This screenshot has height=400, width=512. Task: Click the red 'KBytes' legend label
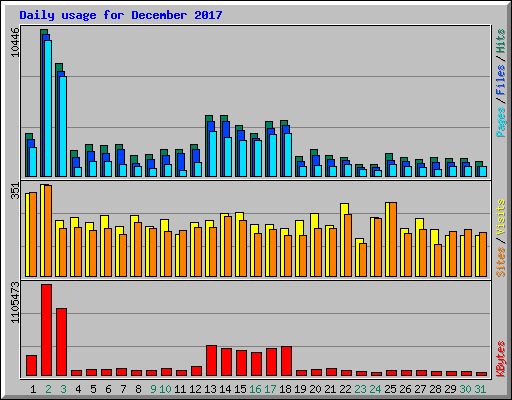(501, 359)
